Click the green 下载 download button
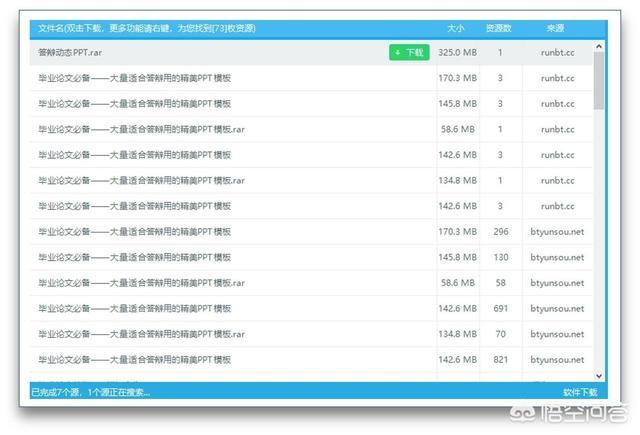Image resolution: width=640 pixels, height=435 pixels. point(409,52)
